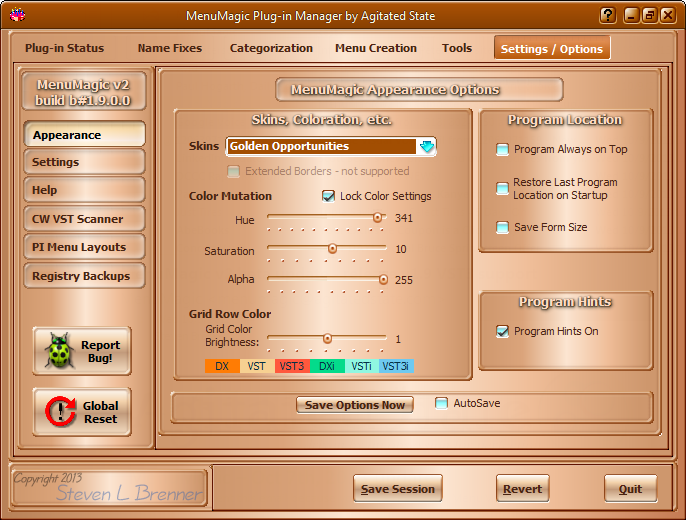Image resolution: width=686 pixels, height=520 pixels.
Task: Click the Grid Color Brightness slider handle
Action: click(x=327, y=339)
